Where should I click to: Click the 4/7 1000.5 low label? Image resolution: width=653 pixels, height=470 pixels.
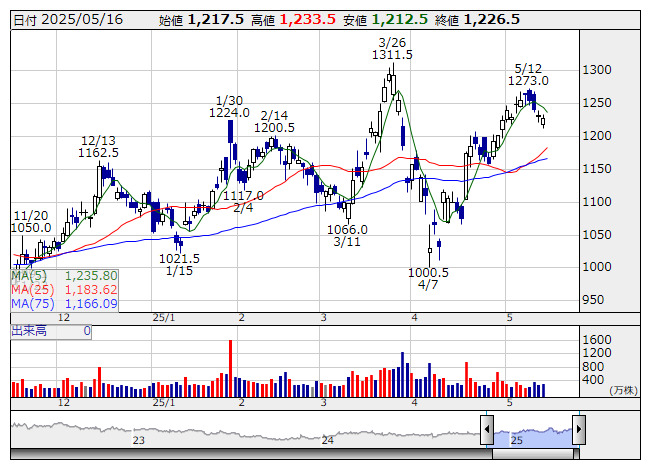(428, 279)
